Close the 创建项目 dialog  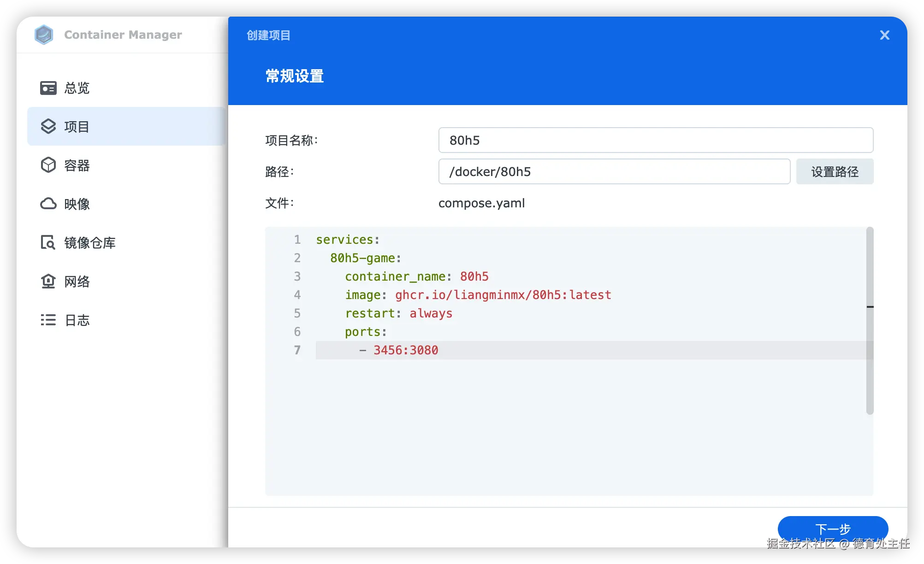coord(884,35)
